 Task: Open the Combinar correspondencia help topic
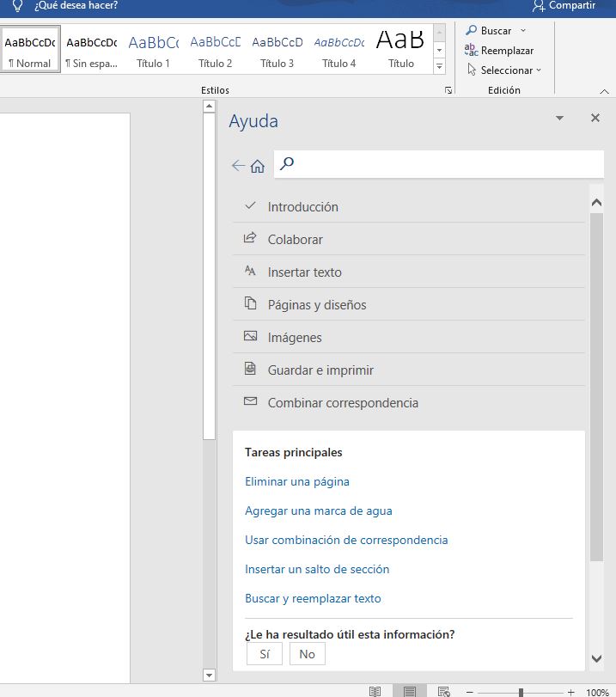(343, 403)
